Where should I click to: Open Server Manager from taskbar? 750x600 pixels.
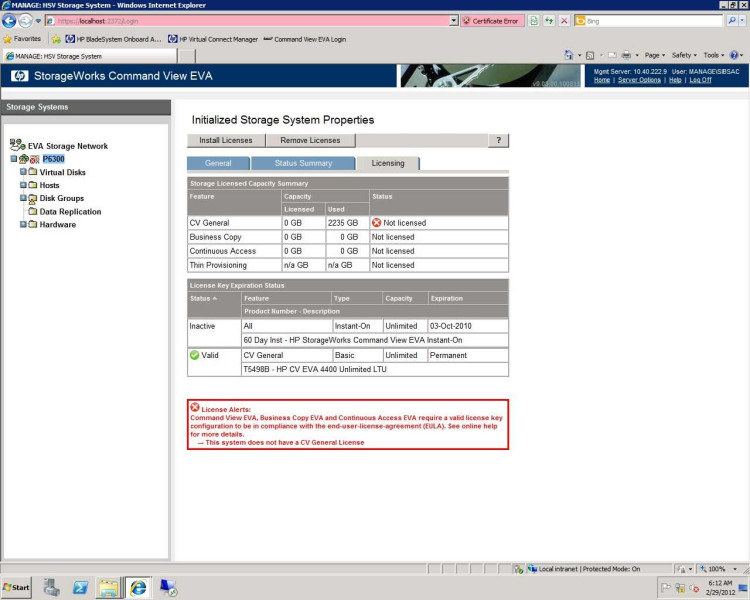pyautogui.click(x=51, y=587)
